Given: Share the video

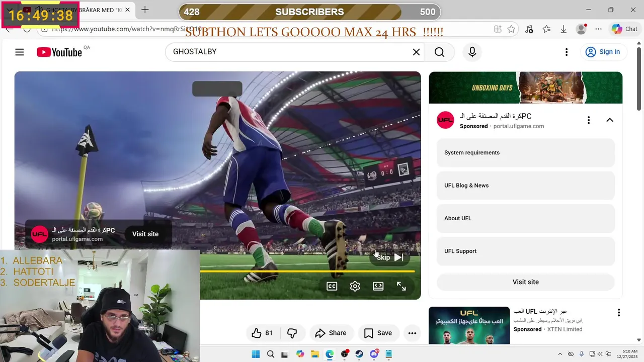Looking at the screenshot, I should pyautogui.click(x=331, y=333).
